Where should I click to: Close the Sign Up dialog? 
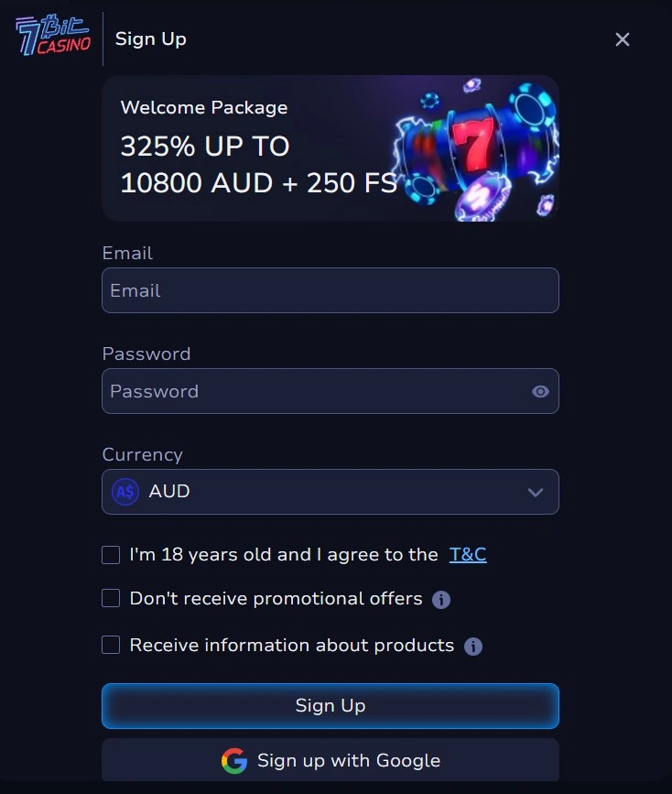click(623, 39)
